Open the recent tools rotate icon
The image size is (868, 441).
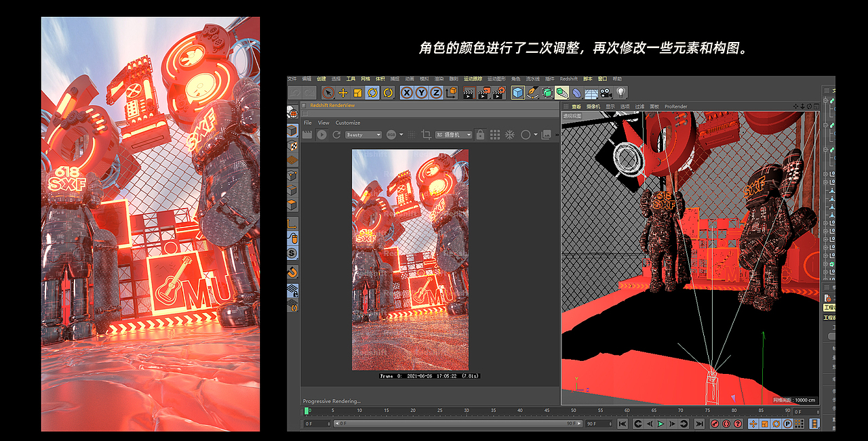pyautogui.click(x=388, y=93)
